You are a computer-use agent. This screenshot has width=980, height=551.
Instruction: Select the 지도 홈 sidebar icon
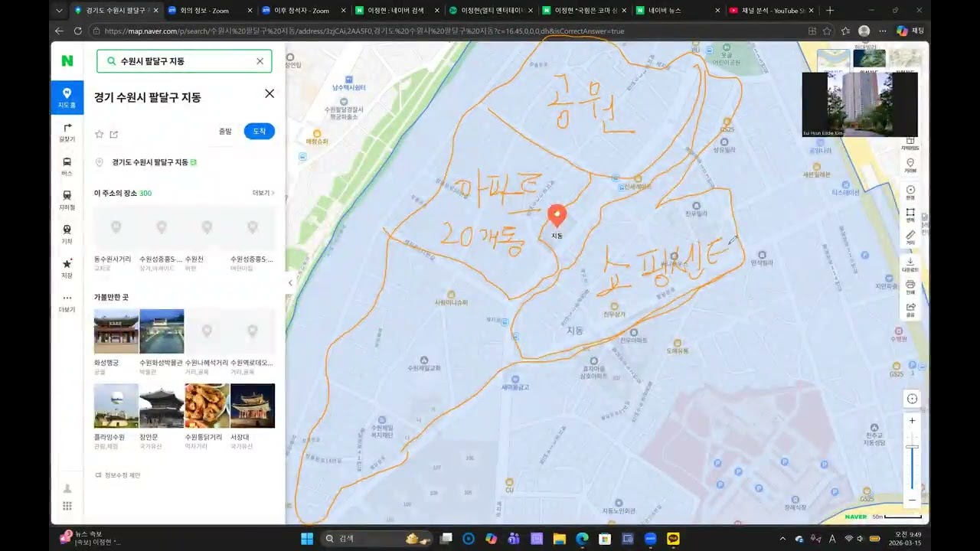tap(67, 97)
